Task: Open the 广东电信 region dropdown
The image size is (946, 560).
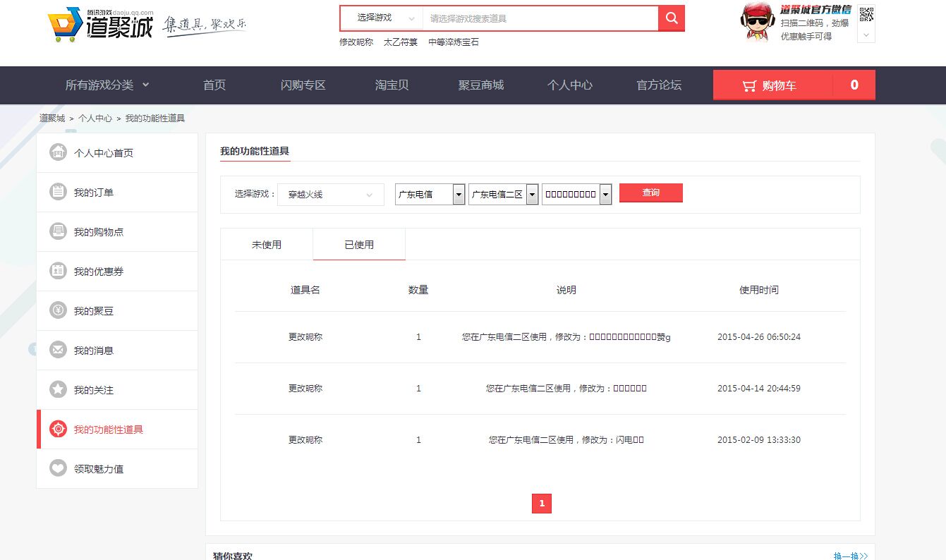Action: coord(430,195)
